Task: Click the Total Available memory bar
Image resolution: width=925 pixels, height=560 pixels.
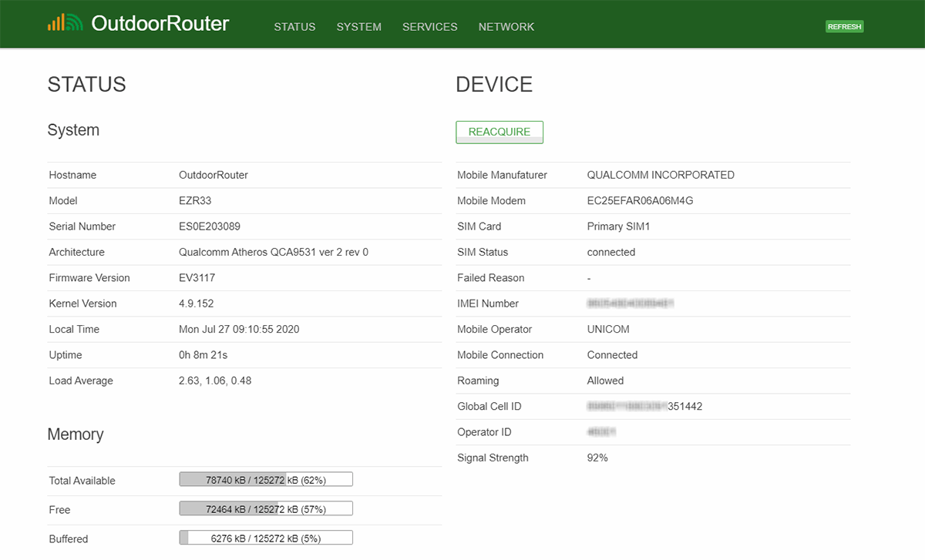Action: coord(266,479)
